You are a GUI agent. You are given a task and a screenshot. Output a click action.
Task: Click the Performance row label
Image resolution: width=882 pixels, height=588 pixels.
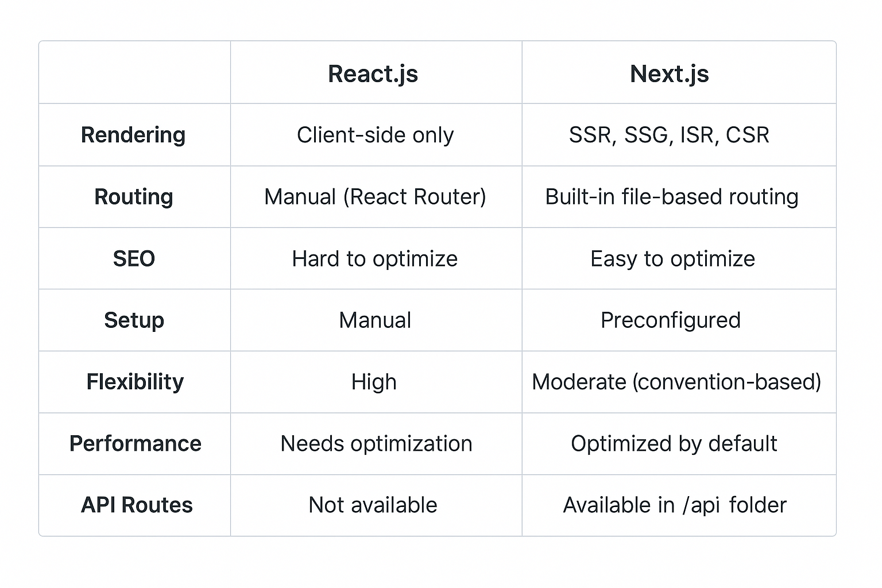coord(136,444)
